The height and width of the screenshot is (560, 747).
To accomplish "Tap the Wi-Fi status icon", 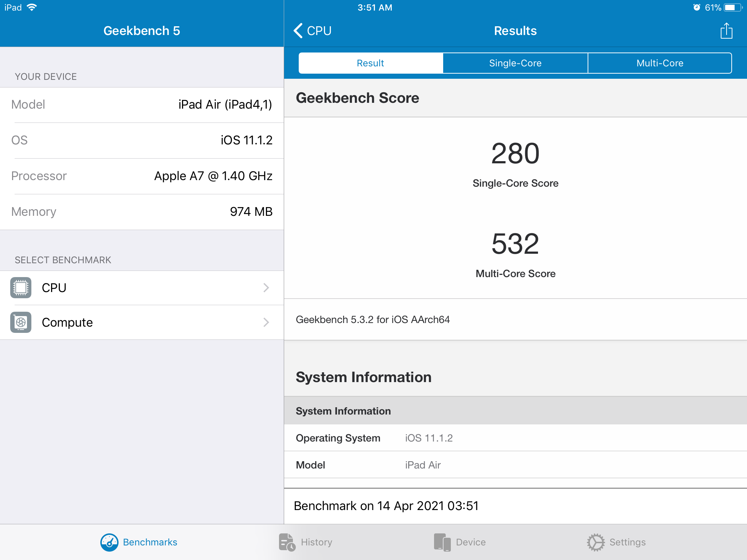I will tap(32, 7).
